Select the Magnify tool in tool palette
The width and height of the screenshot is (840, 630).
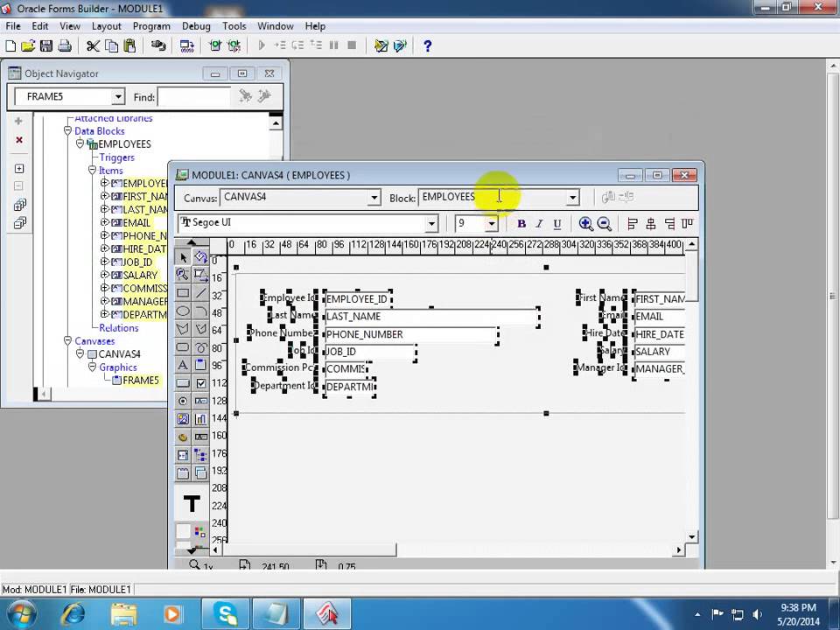[183, 276]
